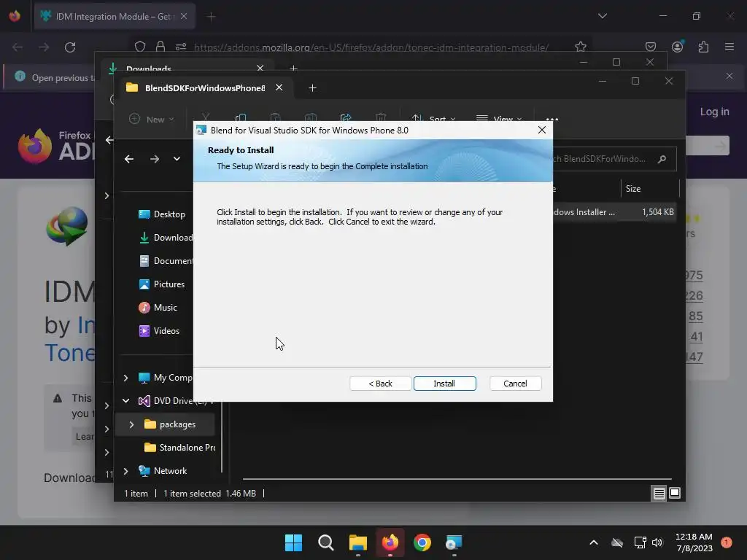Switch to large thumbnails view icon

675,494
